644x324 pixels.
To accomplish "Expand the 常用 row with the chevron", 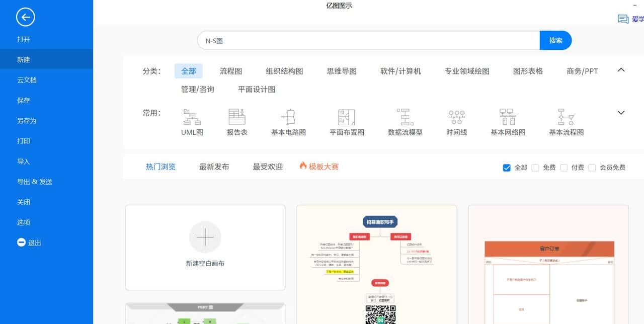I will [x=620, y=113].
